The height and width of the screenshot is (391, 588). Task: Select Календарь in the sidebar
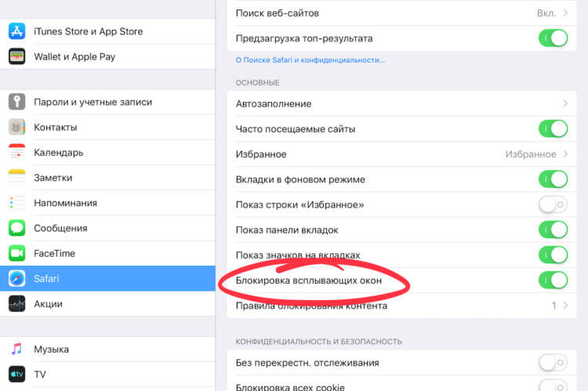[x=107, y=152]
